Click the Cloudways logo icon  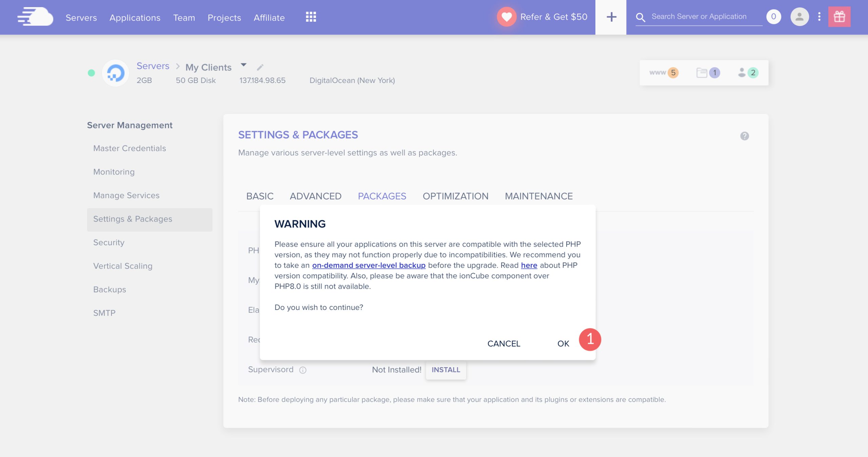pos(35,16)
